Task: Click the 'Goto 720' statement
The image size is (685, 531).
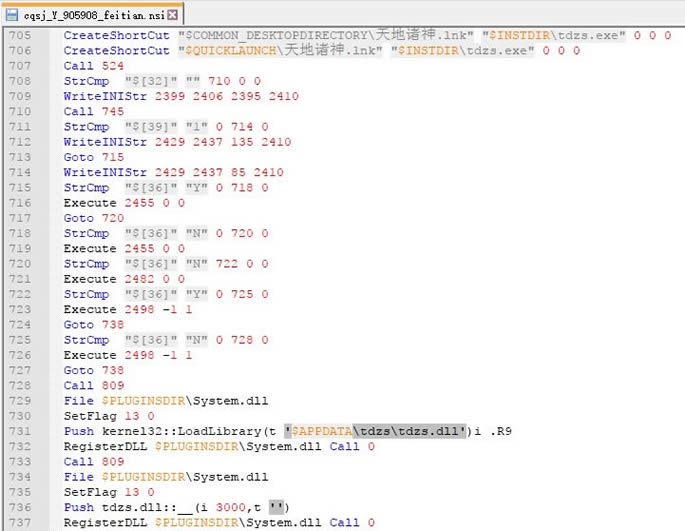Action: click(x=93, y=218)
